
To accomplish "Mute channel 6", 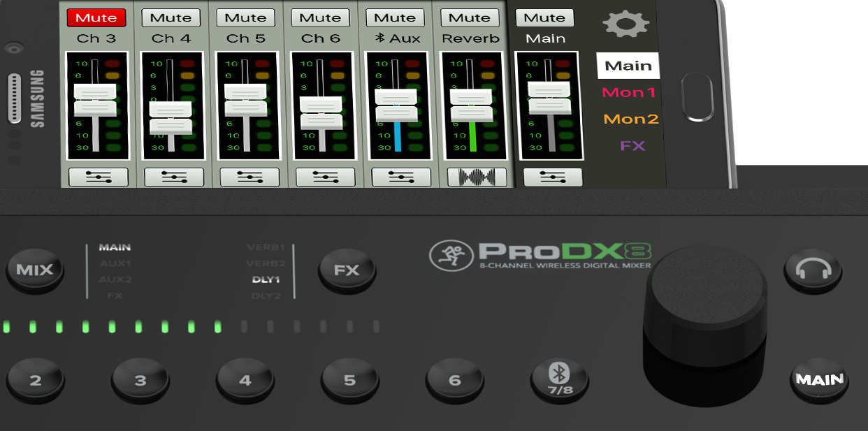I will tap(320, 17).
